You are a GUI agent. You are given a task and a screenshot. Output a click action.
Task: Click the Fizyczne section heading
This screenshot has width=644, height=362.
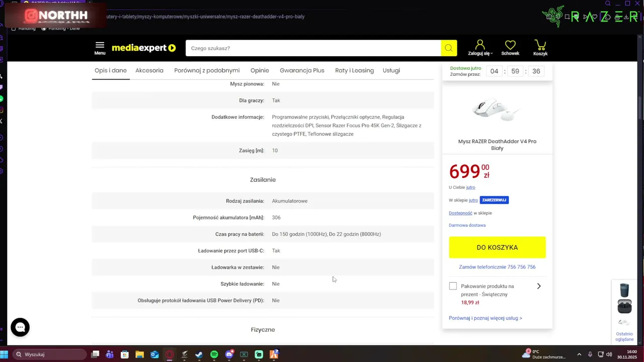pyautogui.click(x=263, y=330)
